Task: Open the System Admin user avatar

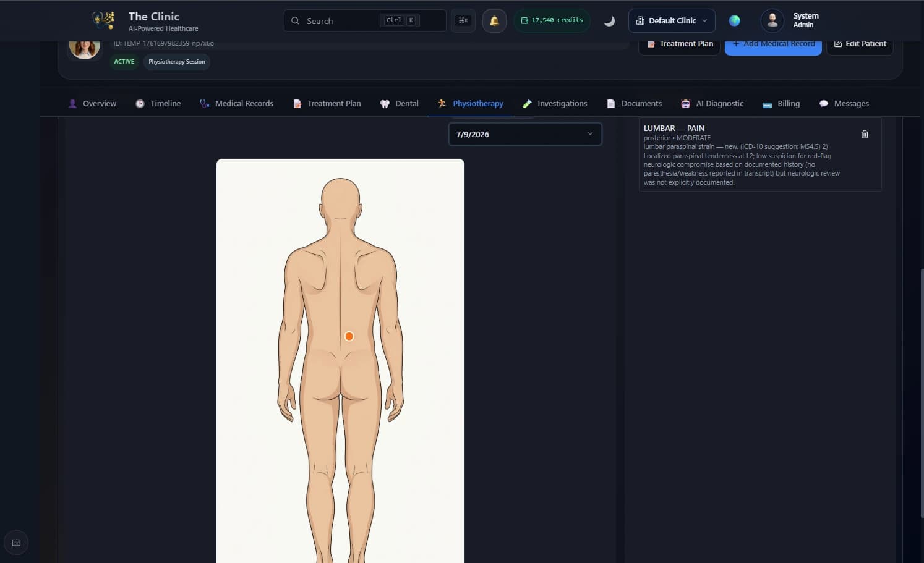Action: [x=772, y=20]
